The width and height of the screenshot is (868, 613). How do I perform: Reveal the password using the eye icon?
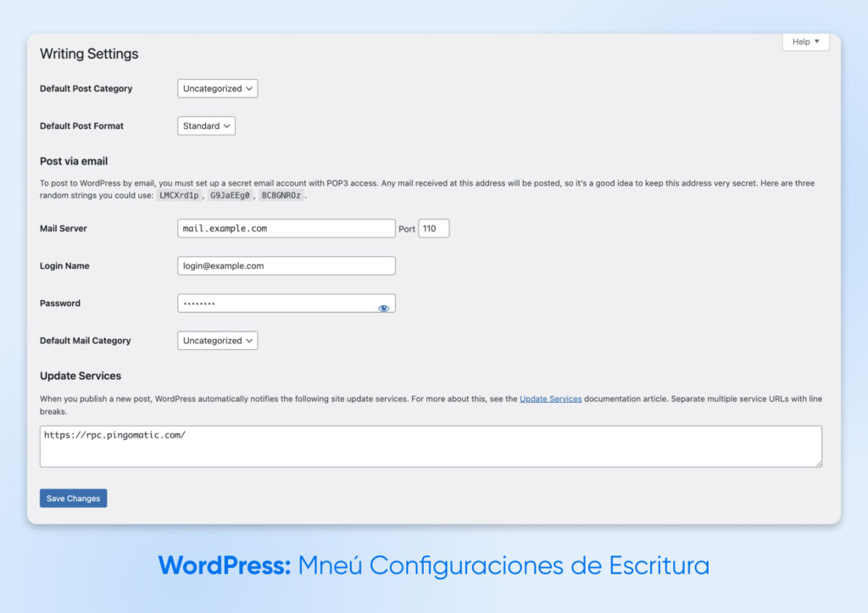383,308
